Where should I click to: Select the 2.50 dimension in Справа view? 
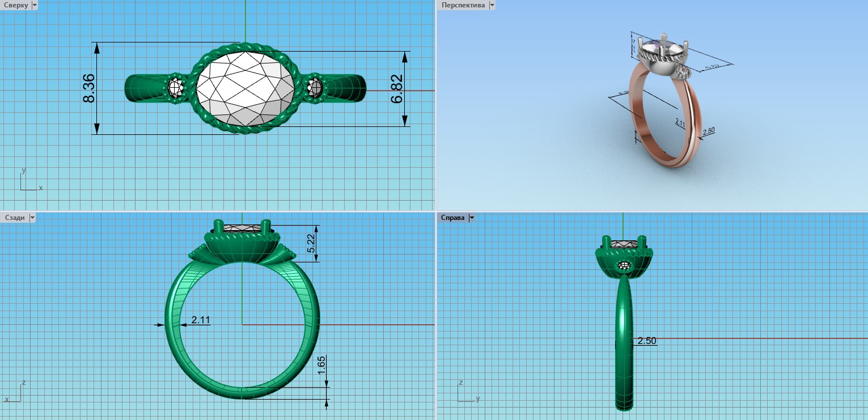point(647,341)
